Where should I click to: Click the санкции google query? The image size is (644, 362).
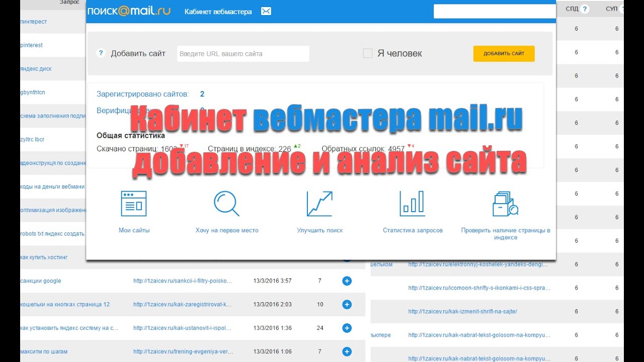pyautogui.click(x=40, y=281)
